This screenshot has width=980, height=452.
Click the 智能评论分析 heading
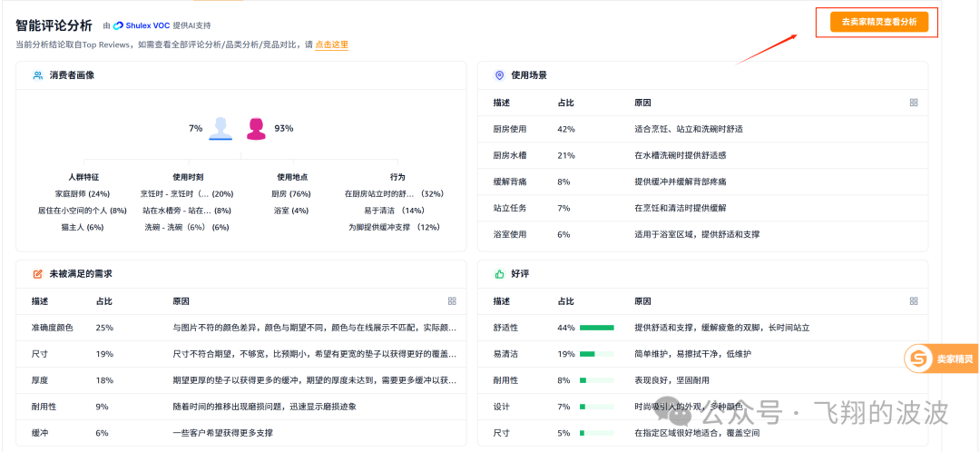click(x=54, y=25)
